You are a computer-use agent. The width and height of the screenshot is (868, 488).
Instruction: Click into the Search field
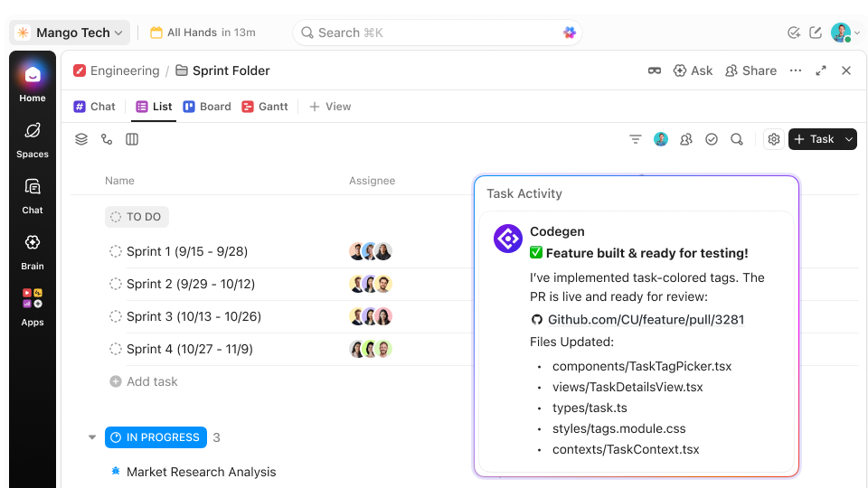coord(438,33)
